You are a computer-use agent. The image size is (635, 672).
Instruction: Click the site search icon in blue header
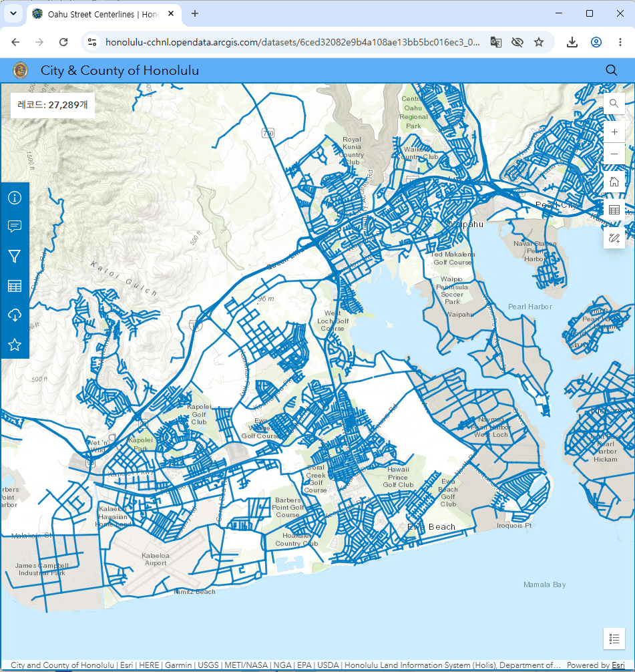pyautogui.click(x=612, y=70)
